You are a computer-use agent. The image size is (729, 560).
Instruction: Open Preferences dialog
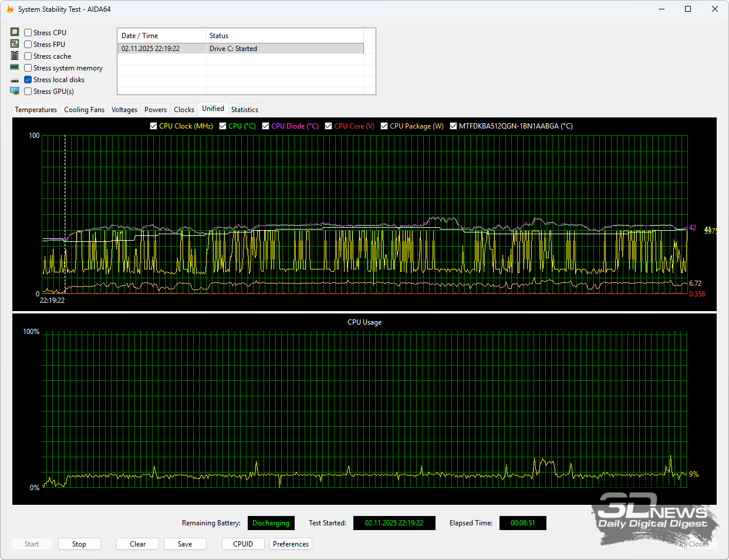(291, 544)
